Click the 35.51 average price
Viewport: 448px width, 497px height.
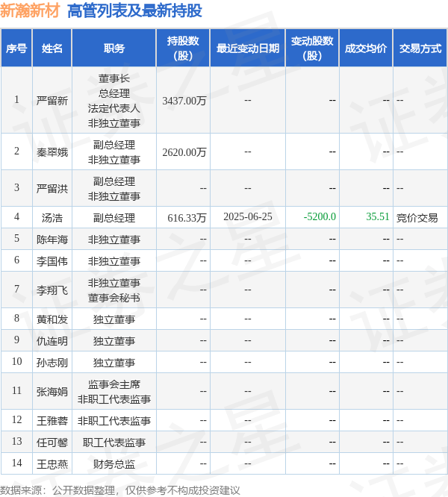377,217
